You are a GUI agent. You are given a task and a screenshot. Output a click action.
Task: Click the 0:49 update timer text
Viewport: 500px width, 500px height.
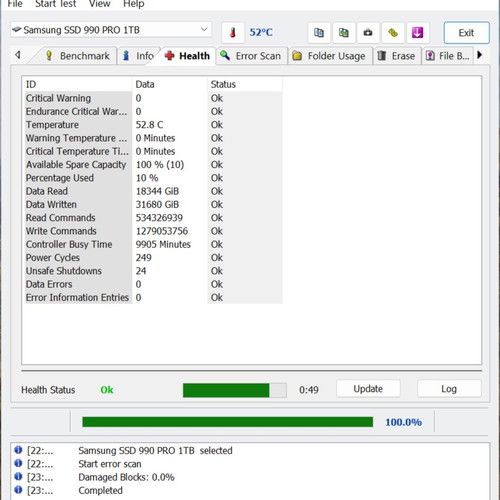pos(309,390)
